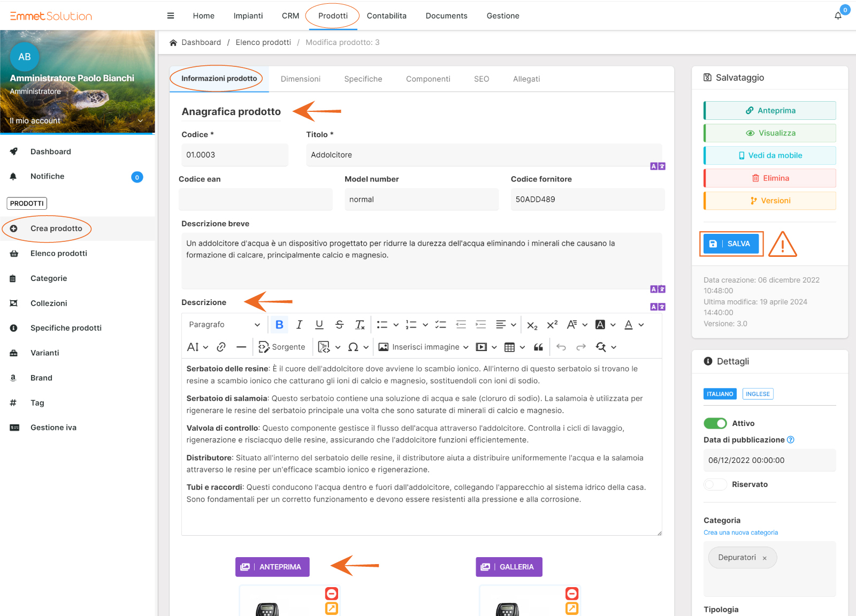
Task: Open notifications via the bell icon
Action: [x=838, y=16]
